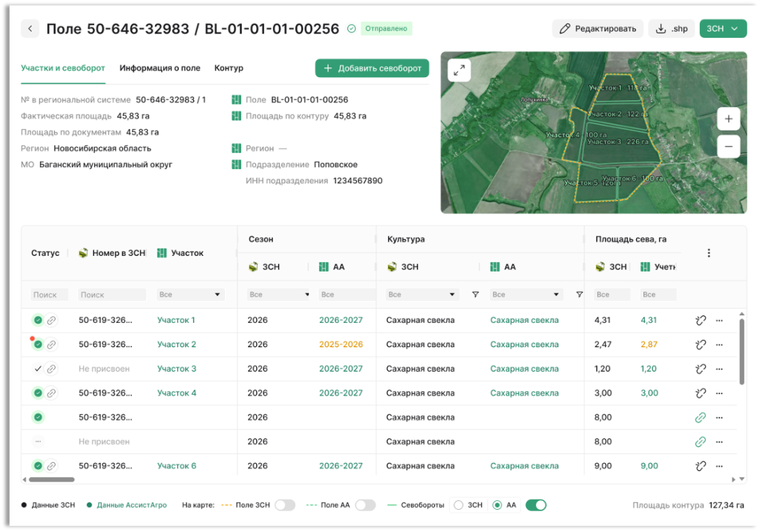The width and height of the screenshot is (760, 532).
Task: Switch to Контур tab
Action: coord(229,68)
